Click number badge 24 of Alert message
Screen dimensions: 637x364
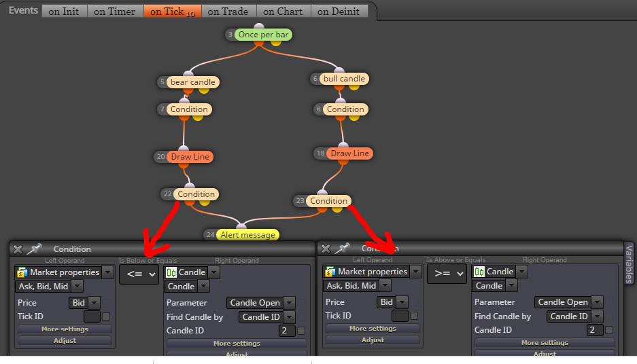[211, 234]
